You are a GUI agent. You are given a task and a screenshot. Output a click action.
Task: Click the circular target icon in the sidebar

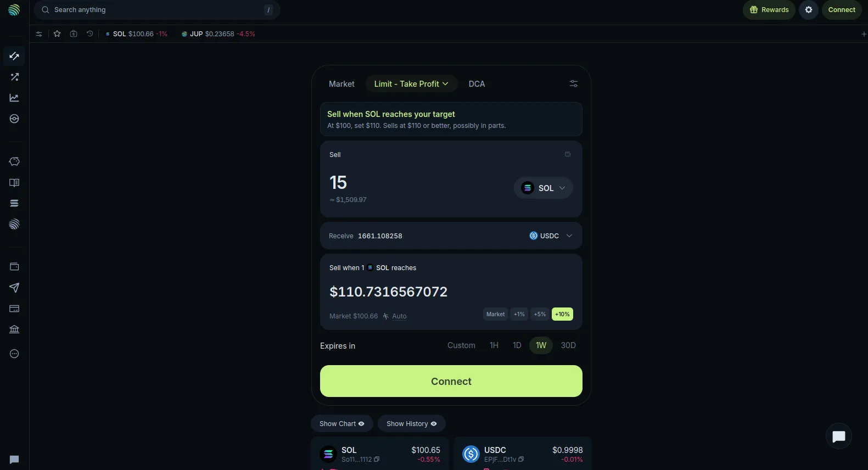(14, 119)
